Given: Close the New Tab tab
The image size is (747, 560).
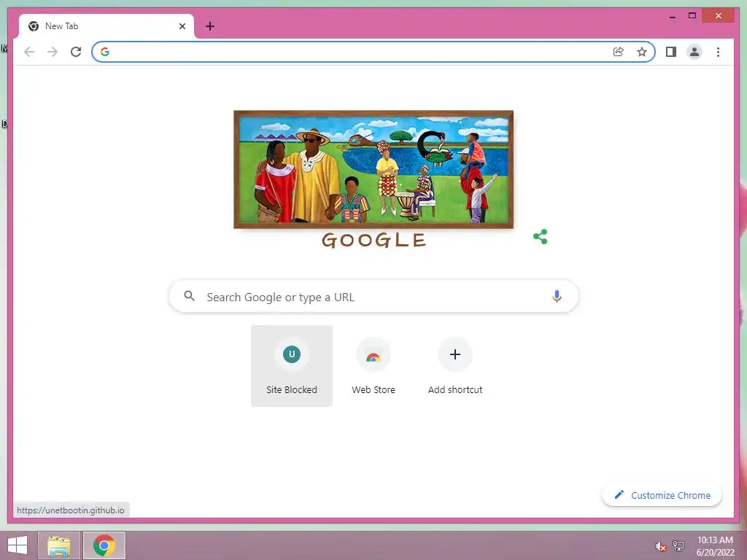Looking at the screenshot, I should [182, 26].
